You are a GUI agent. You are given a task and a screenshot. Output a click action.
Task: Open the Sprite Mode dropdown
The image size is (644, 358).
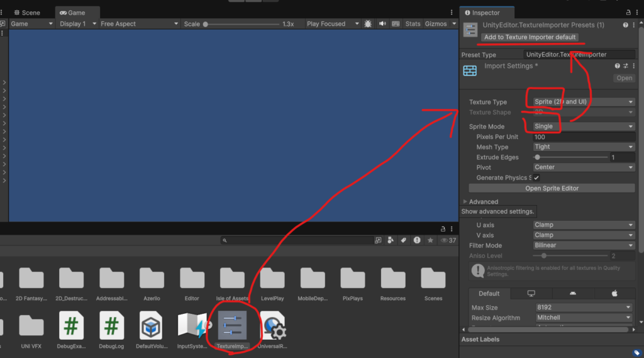pyautogui.click(x=583, y=126)
